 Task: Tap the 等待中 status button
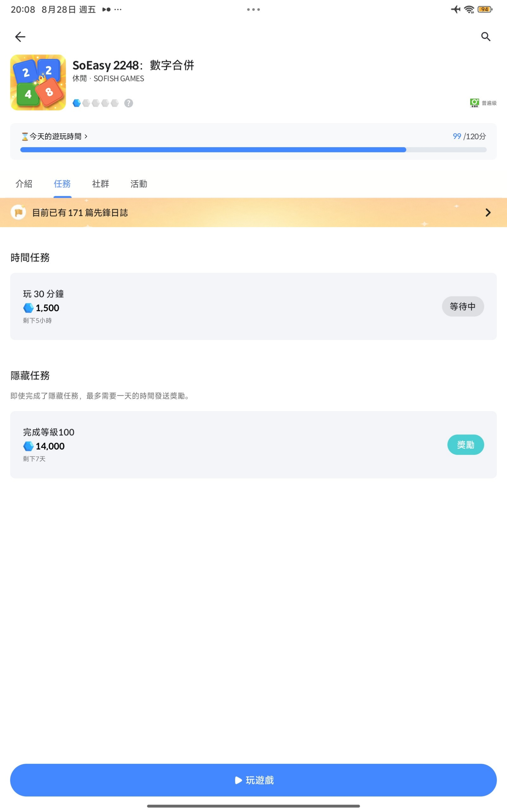click(463, 306)
